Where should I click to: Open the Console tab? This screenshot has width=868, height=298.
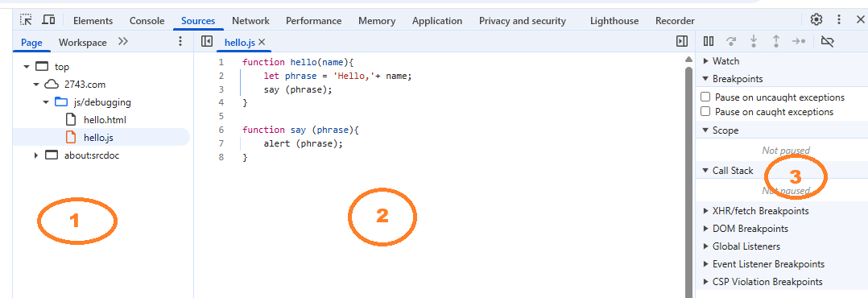[147, 20]
